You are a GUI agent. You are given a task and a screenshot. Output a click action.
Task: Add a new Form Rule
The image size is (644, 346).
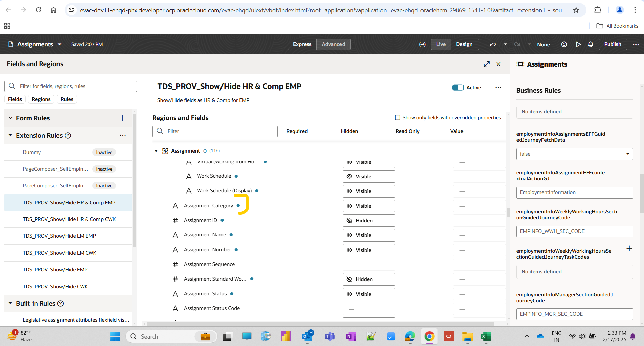122,118
